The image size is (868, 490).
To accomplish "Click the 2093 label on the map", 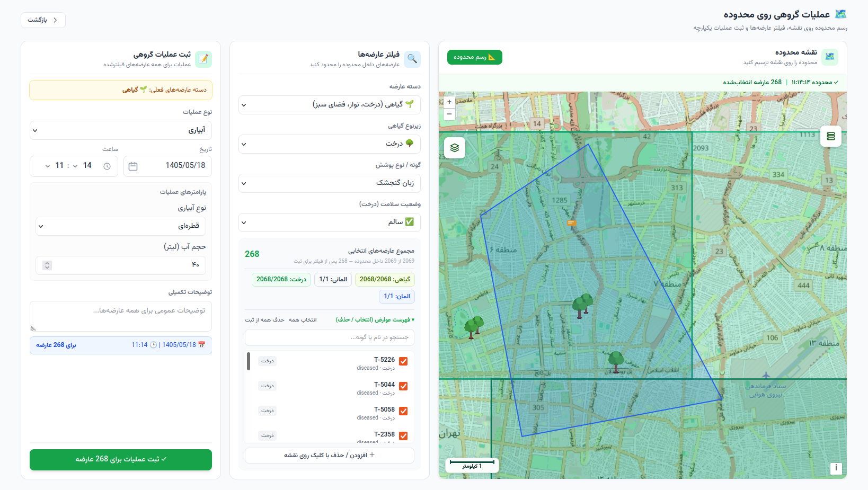I will [701, 148].
